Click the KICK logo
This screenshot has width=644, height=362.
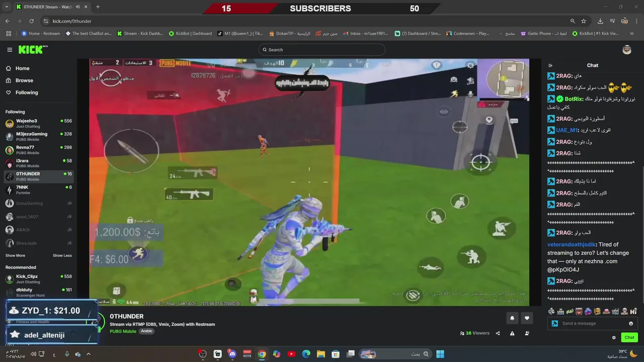coord(32,49)
